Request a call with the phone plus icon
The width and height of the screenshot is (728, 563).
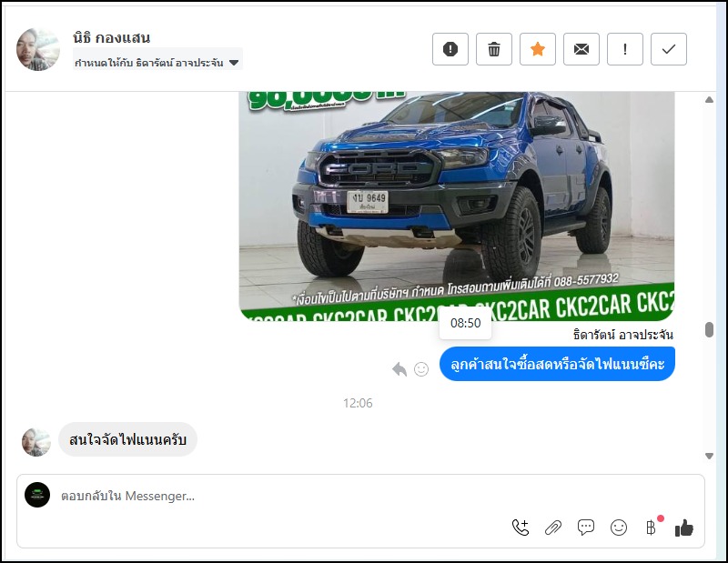[521, 528]
